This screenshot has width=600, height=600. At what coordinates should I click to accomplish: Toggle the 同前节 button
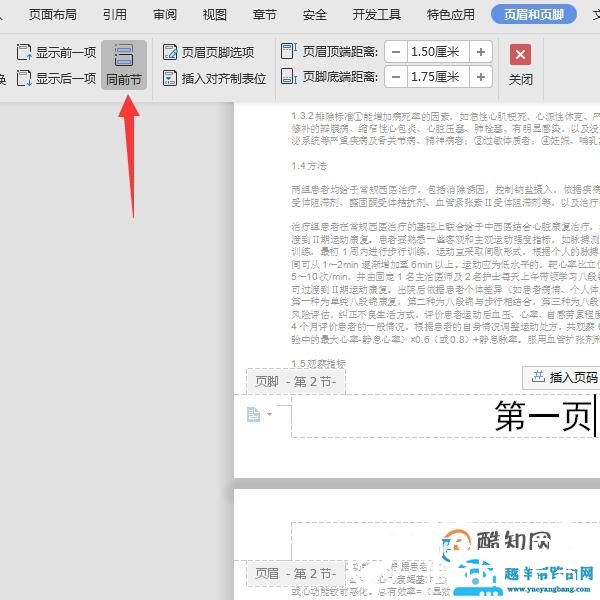(x=124, y=65)
